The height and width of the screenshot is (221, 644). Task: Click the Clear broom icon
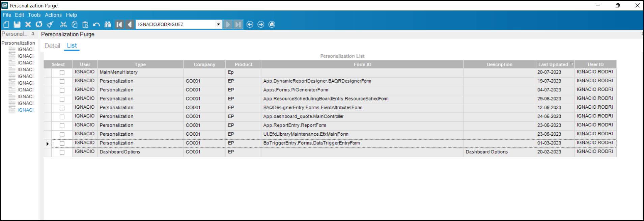pyautogui.click(x=50, y=24)
